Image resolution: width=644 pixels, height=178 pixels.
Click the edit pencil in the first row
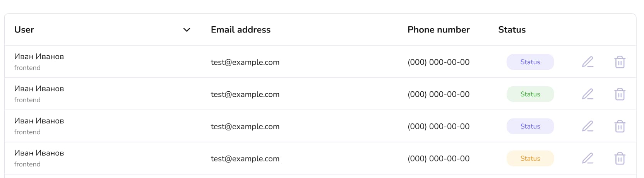(x=587, y=62)
